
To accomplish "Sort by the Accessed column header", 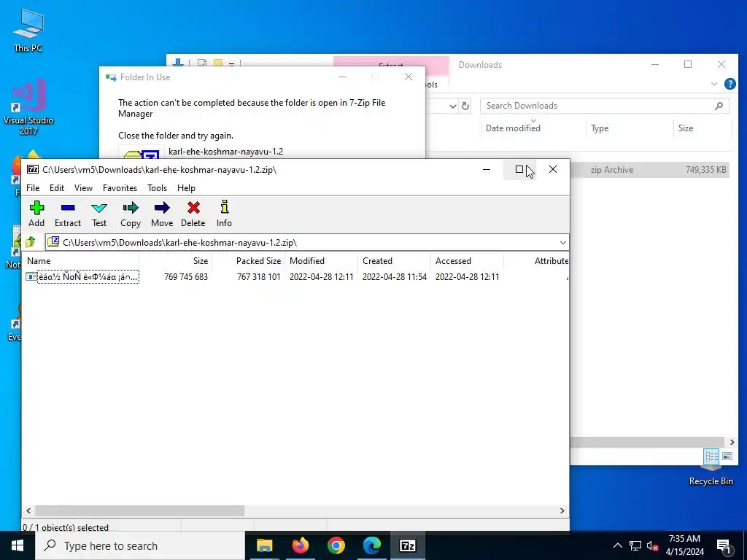I will (467, 261).
